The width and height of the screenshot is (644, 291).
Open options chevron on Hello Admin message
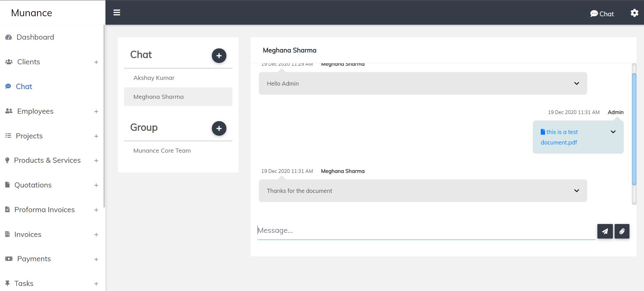[x=576, y=83]
